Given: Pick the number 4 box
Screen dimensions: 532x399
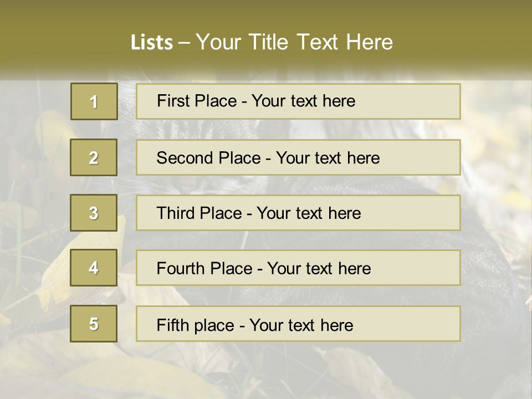Looking at the screenshot, I should point(94,268).
